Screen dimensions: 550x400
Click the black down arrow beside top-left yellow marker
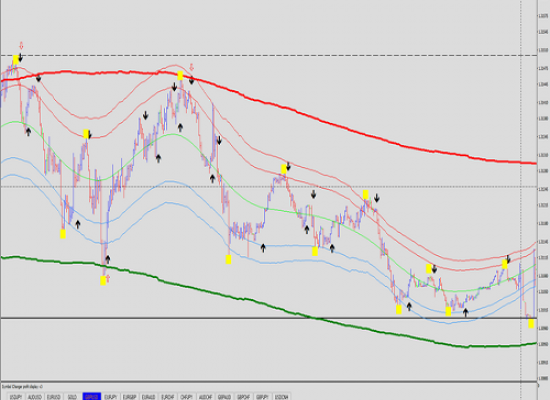(21, 58)
